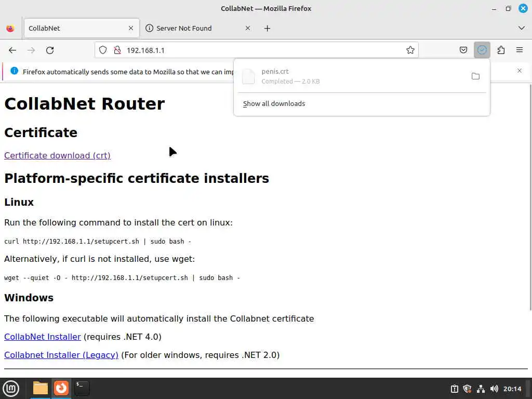Open the volume control tray icon
The width and height of the screenshot is (532, 399).
(x=494, y=389)
